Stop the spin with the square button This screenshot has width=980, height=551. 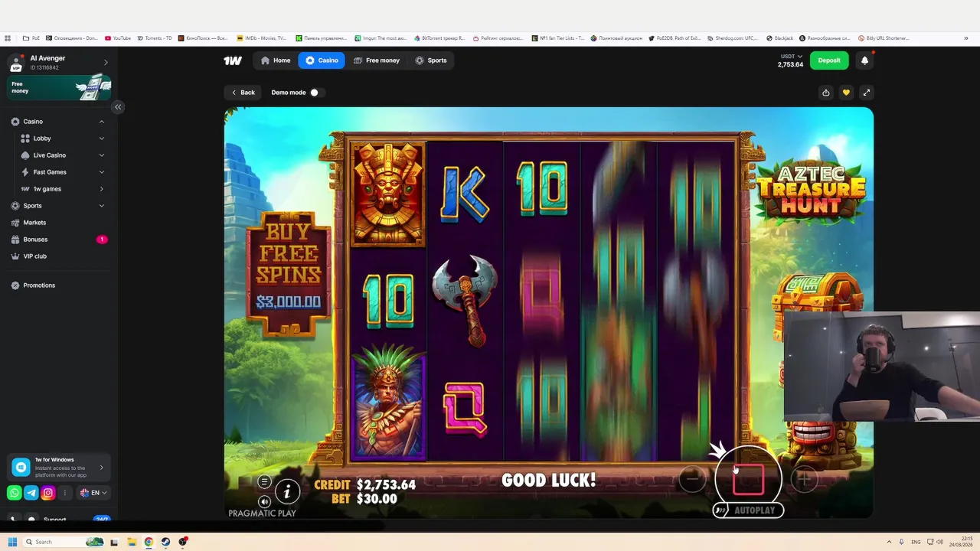748,479
